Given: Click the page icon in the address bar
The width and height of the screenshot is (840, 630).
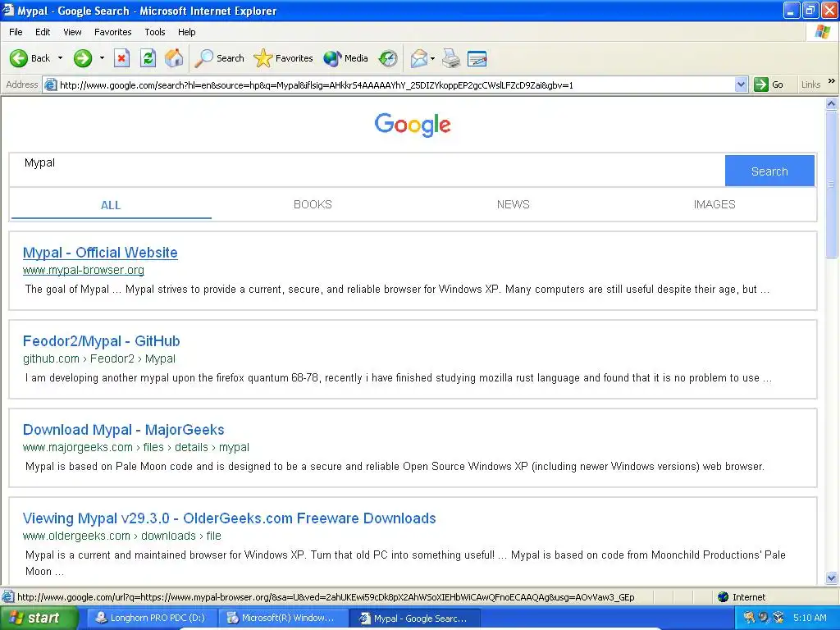Looking at the screenshot, I should (x=50, y=84).
